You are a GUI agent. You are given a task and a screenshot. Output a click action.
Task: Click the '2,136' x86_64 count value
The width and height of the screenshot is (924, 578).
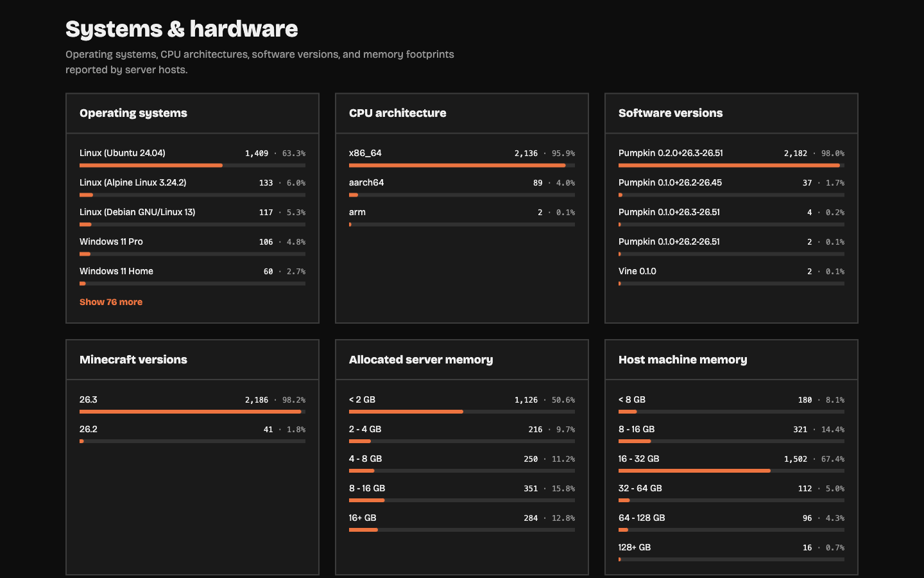526,153
